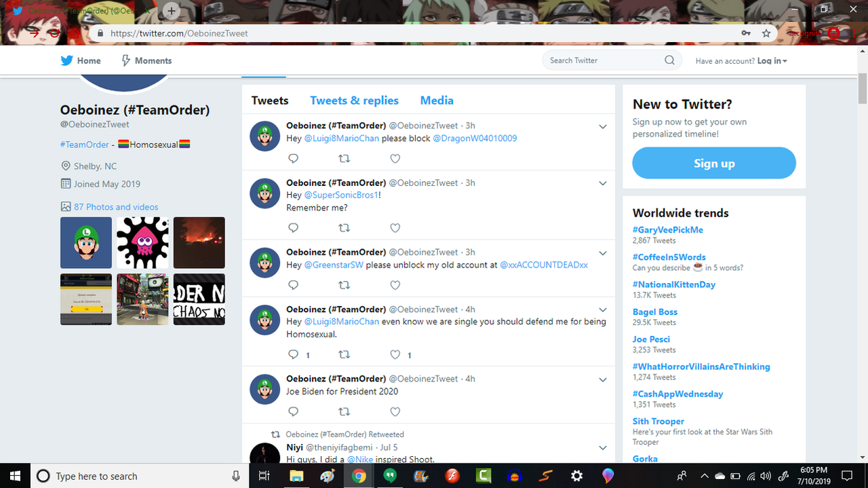Open the #CoffeeIn5Words trend
Screen dimensions: 868x488
(x=669, y=257)
